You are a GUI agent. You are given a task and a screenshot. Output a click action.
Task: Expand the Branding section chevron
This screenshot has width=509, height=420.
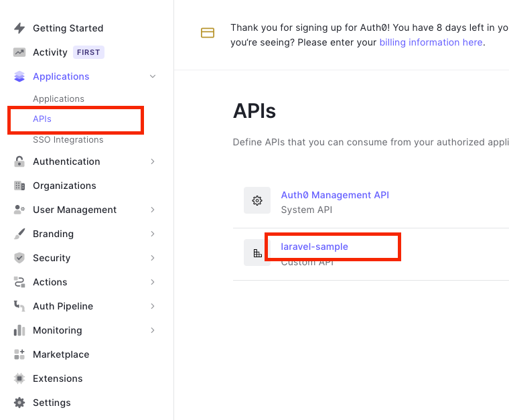153,234
